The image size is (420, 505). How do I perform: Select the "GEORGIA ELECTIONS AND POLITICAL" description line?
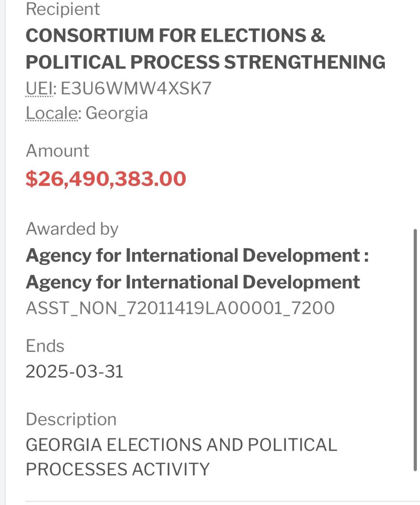coord(181,445)
